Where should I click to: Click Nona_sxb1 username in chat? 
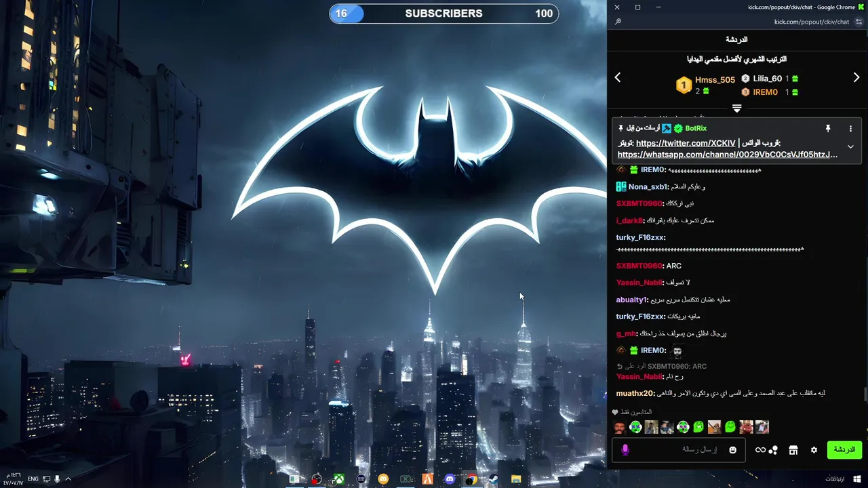point(648,187)
